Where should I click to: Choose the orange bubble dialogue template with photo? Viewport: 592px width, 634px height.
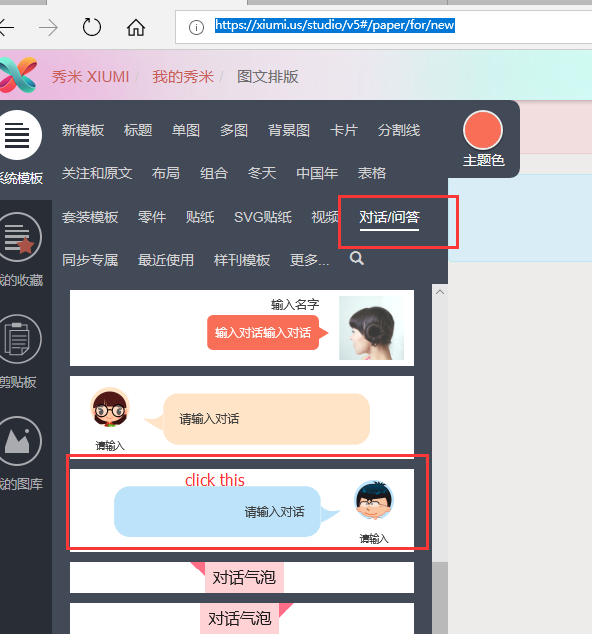pos(242,328)
